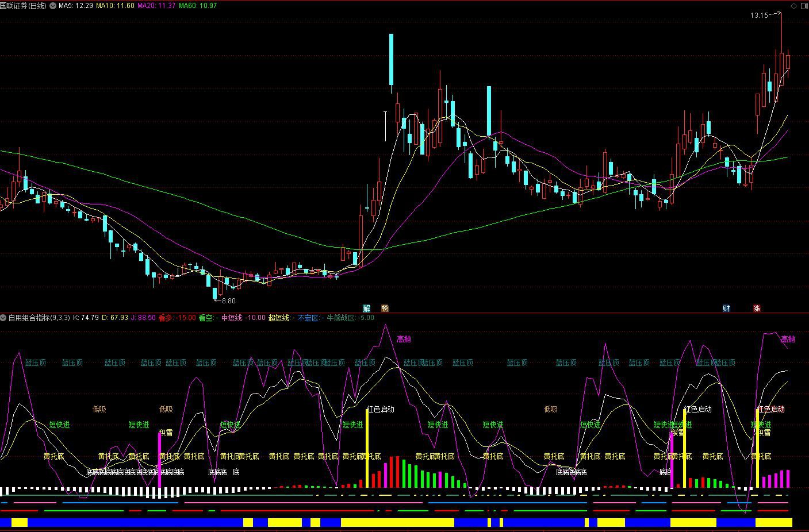This screenshot has height=532, width=809.
Task: Click the diamond icon in the chart's top-right corner
Action: [x=794, y=6]
